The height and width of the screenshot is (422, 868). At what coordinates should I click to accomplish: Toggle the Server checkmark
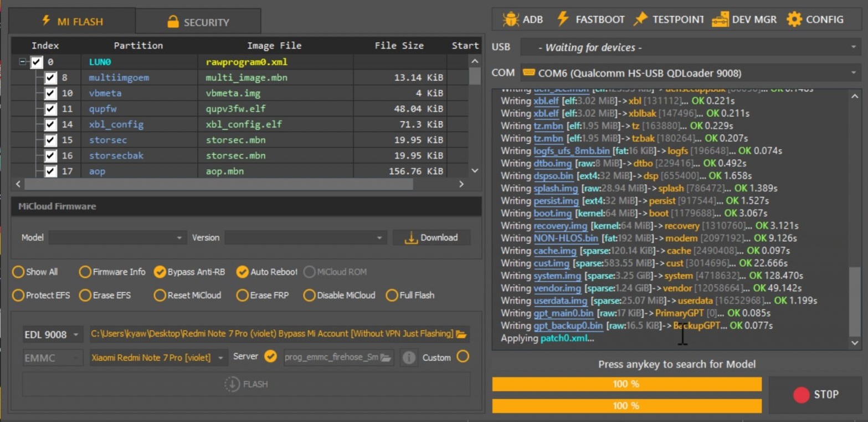(x=270, y=356)
